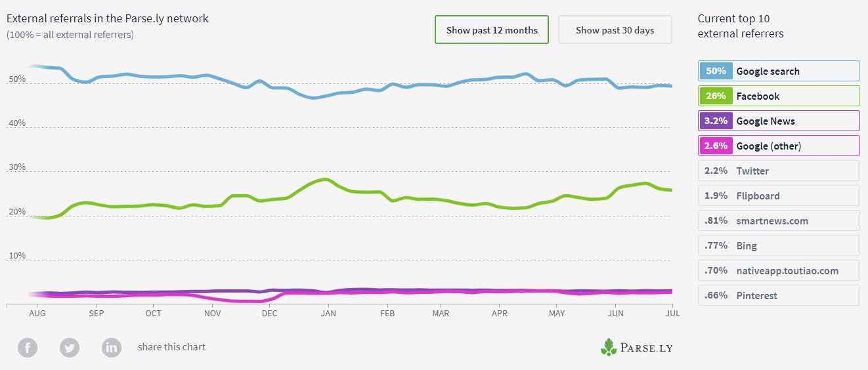Toggle Google News referrer line
Image resolution: width=868 pixels, height=370 pixels.
coord(779,121)
